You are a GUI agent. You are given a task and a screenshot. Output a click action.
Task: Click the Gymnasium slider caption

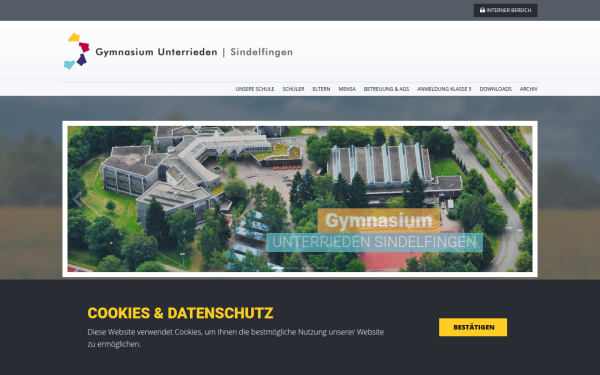click(378, 220)
